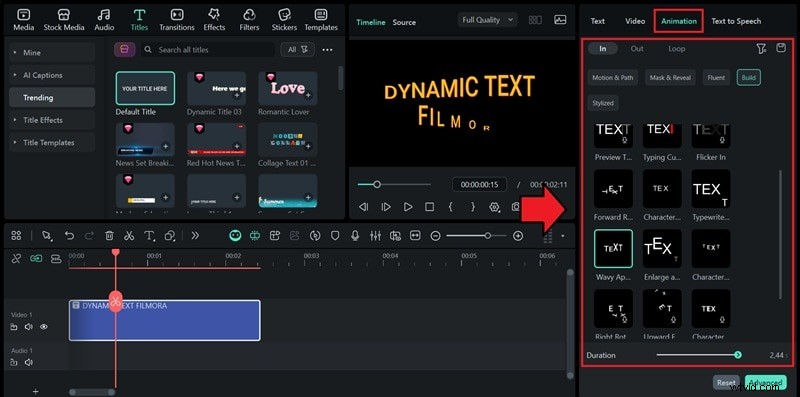Click the zoom out minus icon
This screenshot has height=397, width=800.
click(435, 236)
